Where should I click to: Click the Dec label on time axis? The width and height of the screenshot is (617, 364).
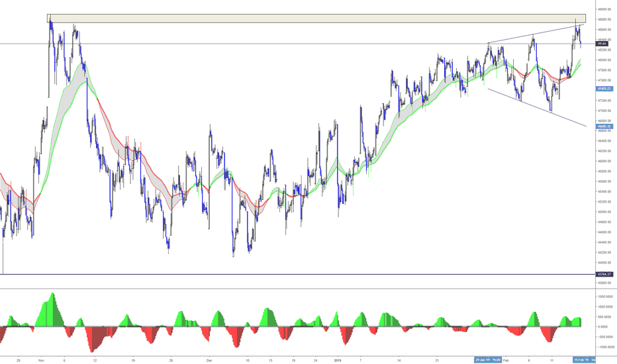[x=209, y=360]
